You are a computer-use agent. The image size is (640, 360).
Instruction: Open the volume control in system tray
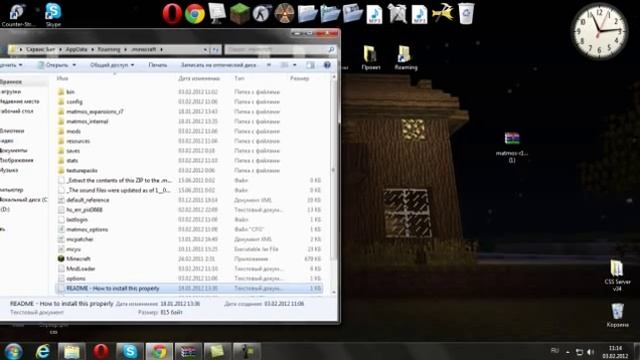(590, 352)
